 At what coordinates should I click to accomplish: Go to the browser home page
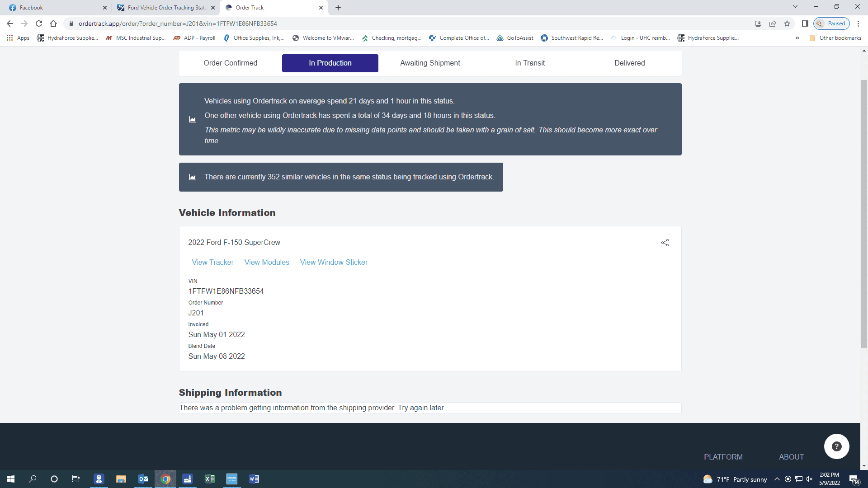[53, 23]
